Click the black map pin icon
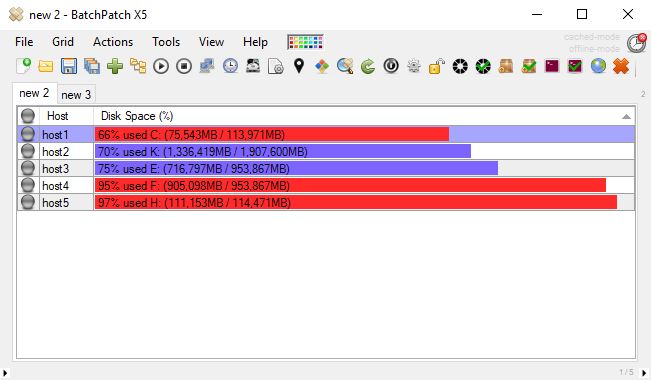Image resolution: width=651 pixels, height=380 pixels. pos(299,66)
